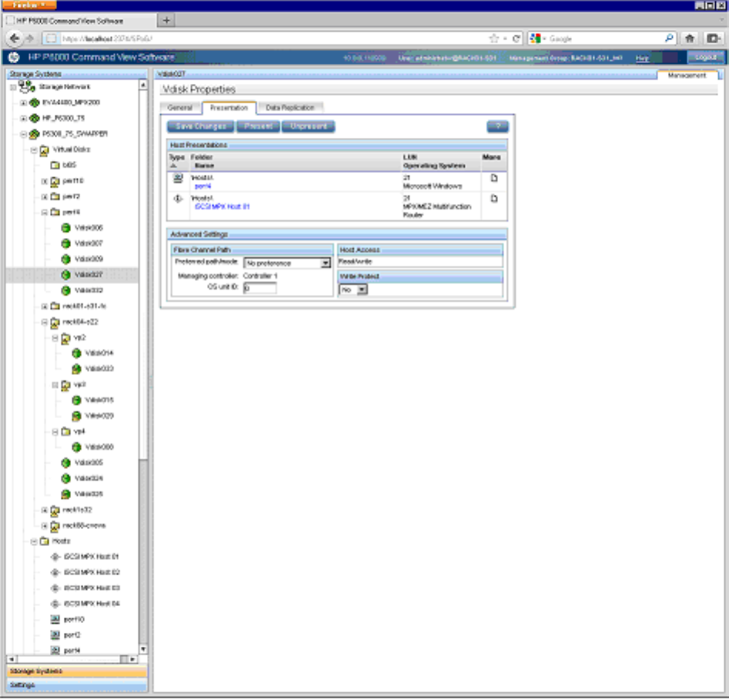Click the Storage Network root icon
Image resolution: width=729 pixels, height=700 pixels.
pyautogui.click(x=27, y=86)
